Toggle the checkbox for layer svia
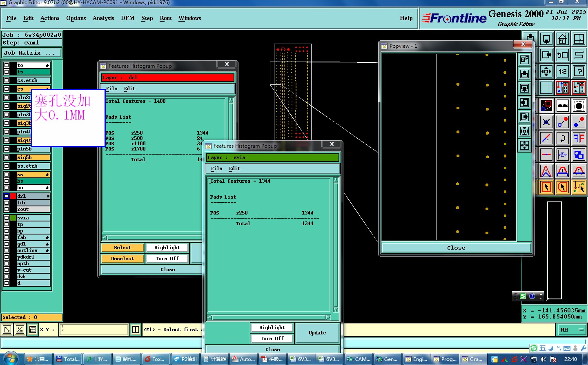This screenshot has width=588, height=365. coord(7,218)
